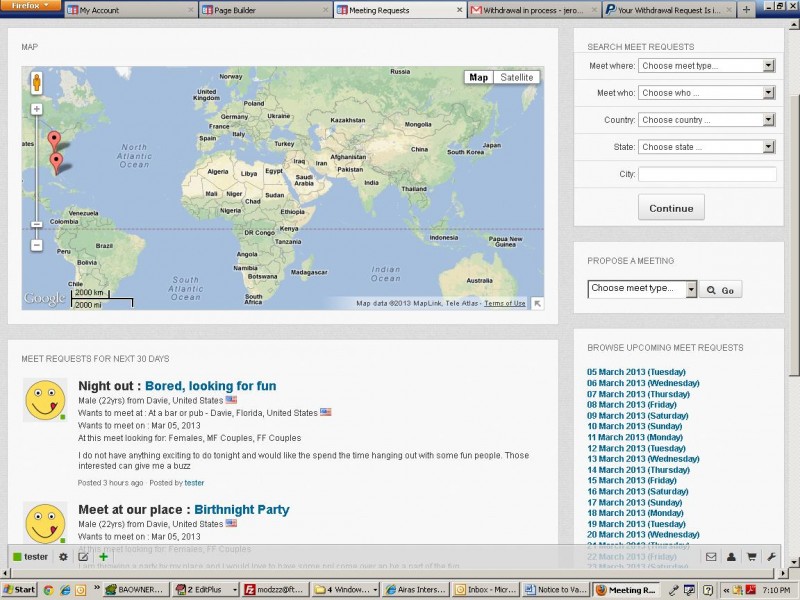The image size is (800, 600).
Task: Open BAOWNER taskbar item
Action: pos(136,590)
